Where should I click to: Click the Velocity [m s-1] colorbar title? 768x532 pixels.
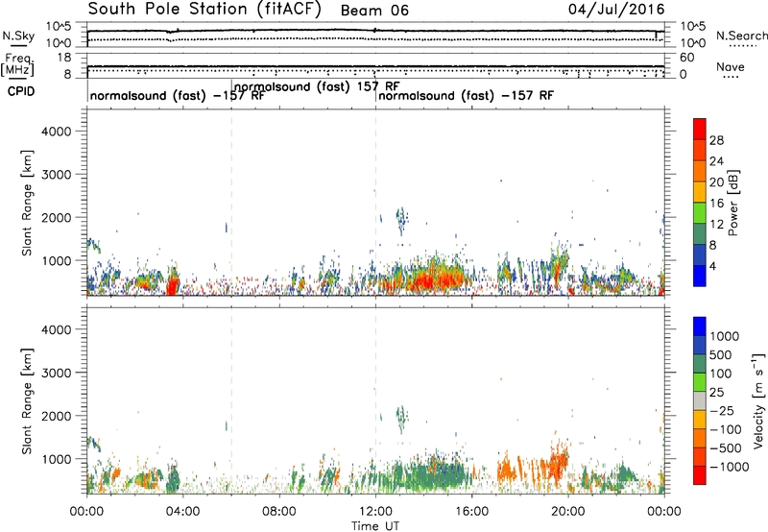[758, 400]
